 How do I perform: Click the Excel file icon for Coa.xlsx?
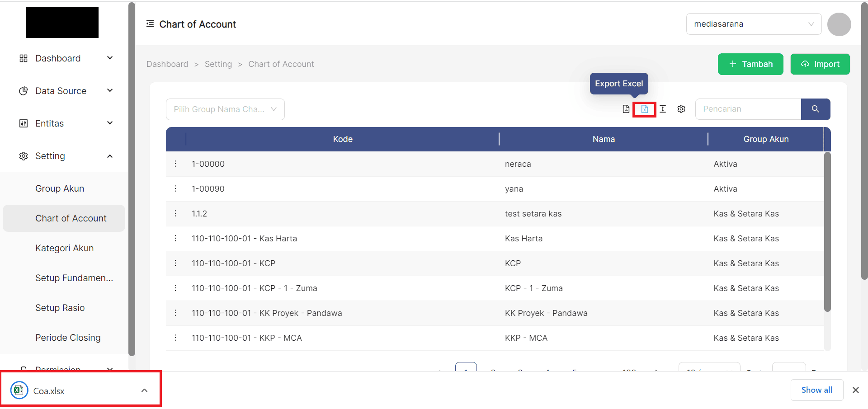click(x=19, y=390)
